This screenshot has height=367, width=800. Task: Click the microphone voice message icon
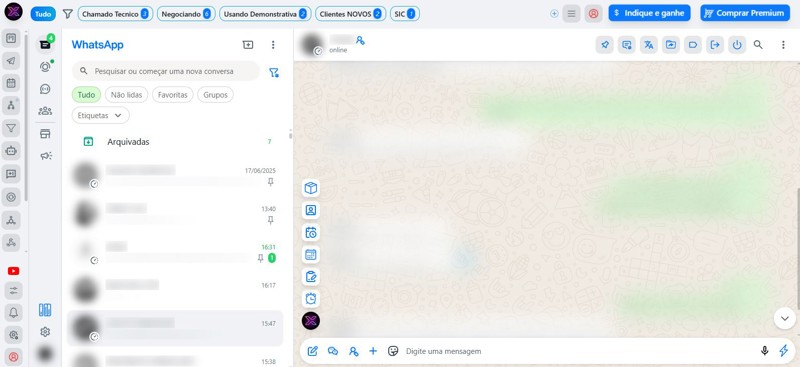(764, 351)
